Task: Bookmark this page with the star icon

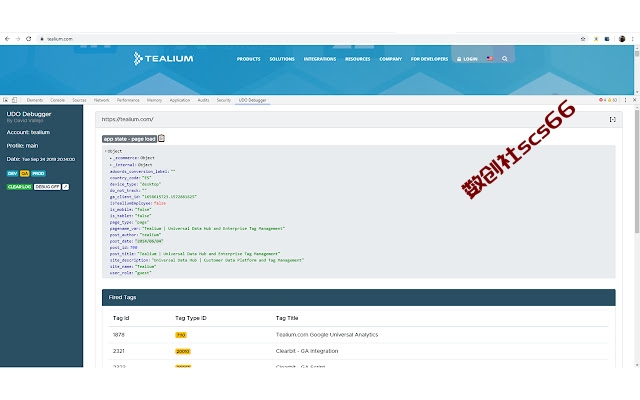Action: 583,39
